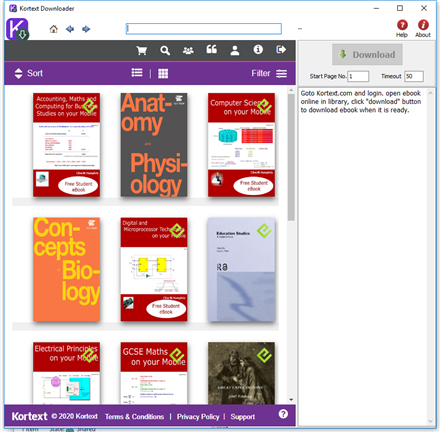
Task: Click the instructions text in the log panel
Action: tap(361, 102)
